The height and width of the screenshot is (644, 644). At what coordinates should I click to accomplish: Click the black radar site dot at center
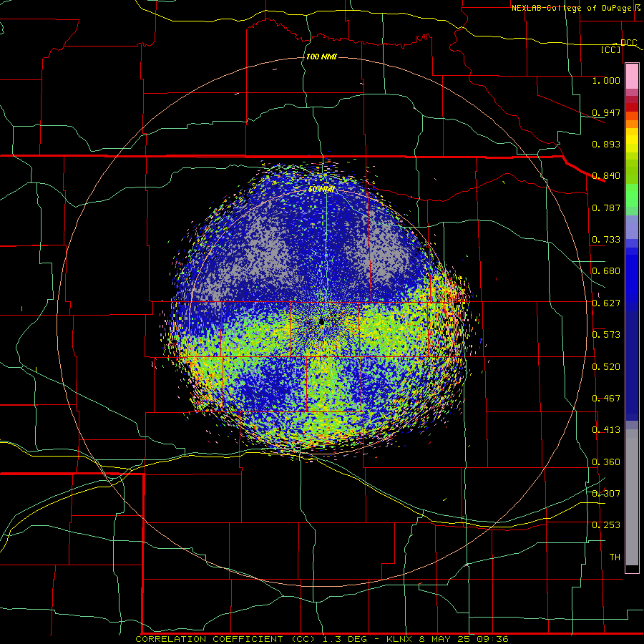[321, 322]
